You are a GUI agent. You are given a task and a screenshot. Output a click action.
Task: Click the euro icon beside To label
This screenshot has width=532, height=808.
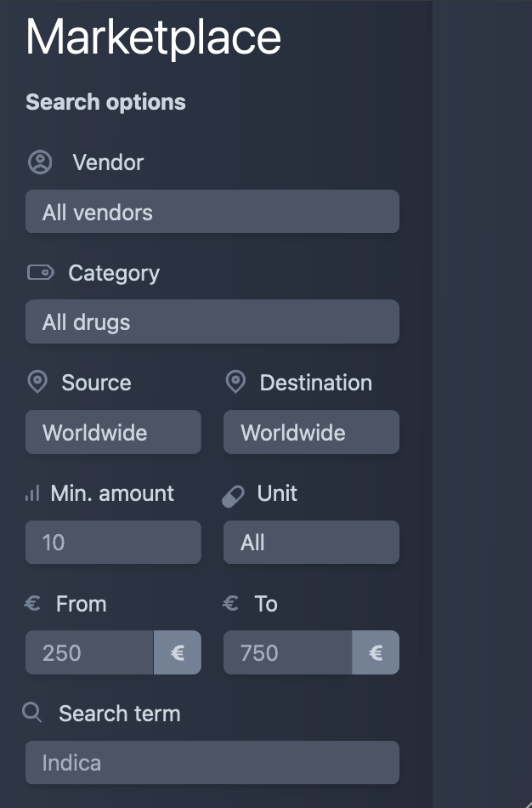(x=230, y=603)
